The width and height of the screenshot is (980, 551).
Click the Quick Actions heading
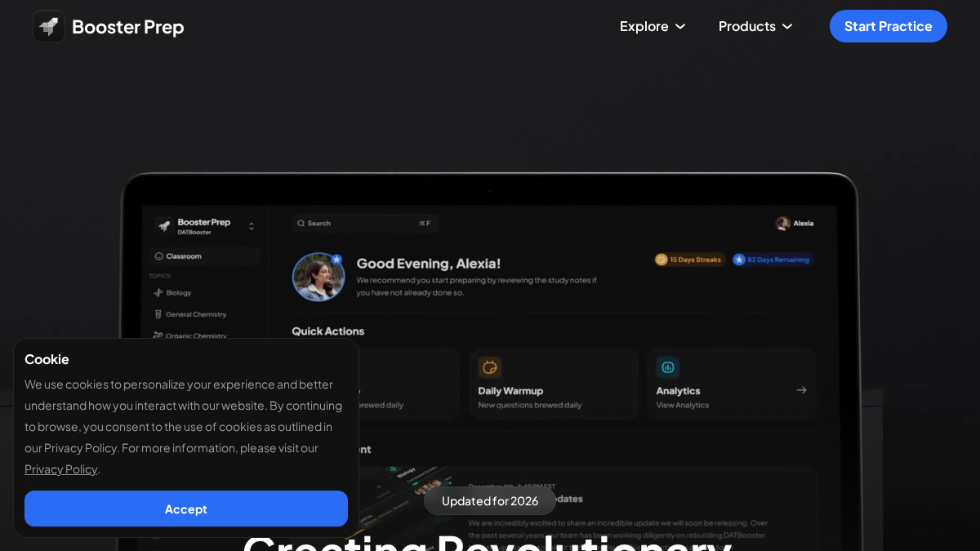tap(328, 331)
